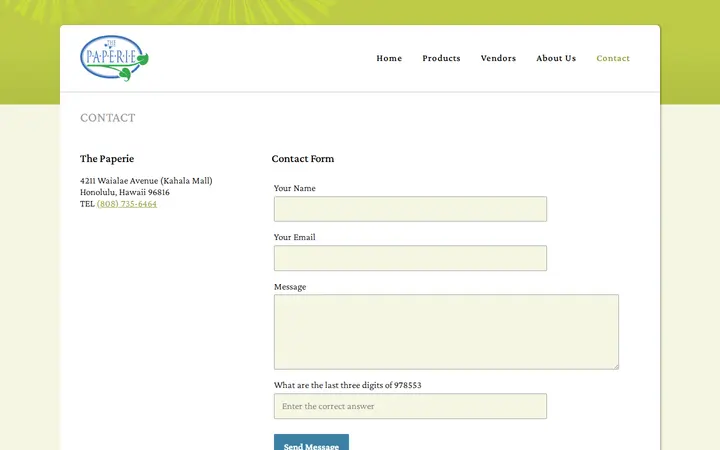
Task: Select the CONTACT page heading
Action: click(107, 118)
